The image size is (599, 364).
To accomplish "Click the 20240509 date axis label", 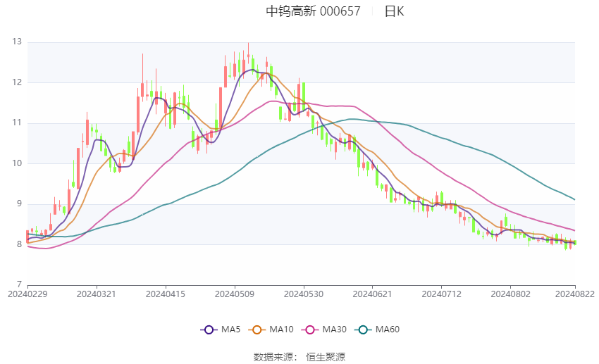I will [235, 294].
